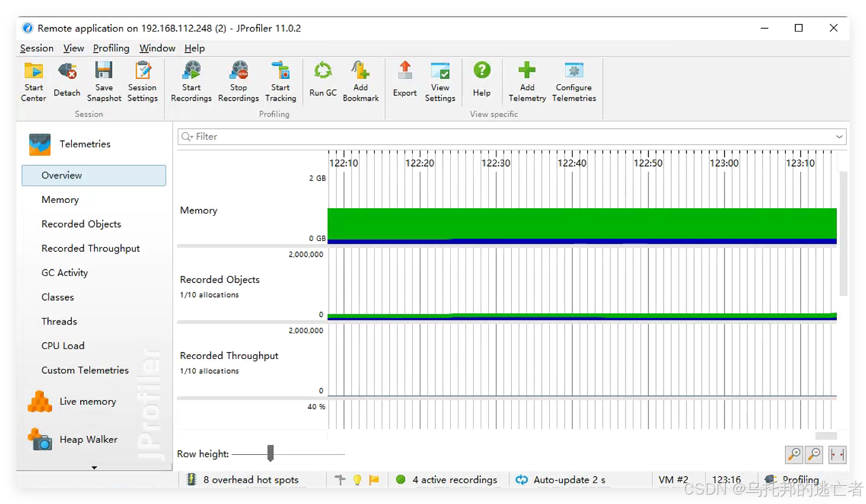Click 'Auto-update 2 s' status text
866x504 pixels.
coord(569,480)
